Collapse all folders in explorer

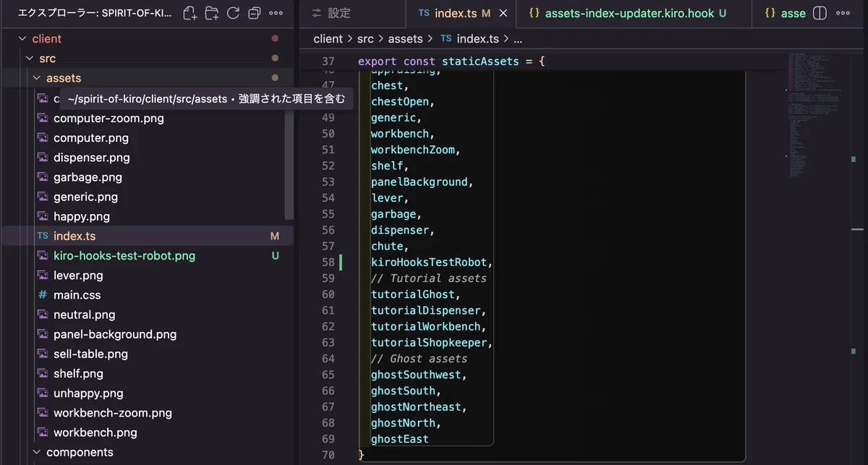click(x=254, y=13)
